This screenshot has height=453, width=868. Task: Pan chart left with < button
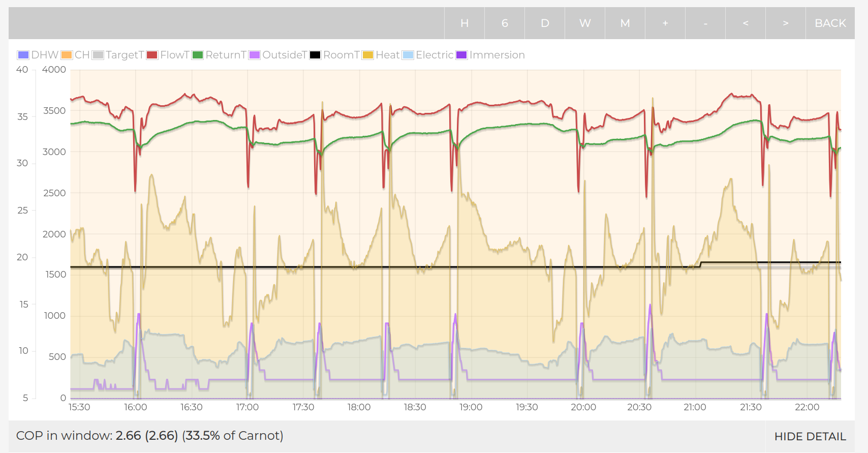point(745,23)
